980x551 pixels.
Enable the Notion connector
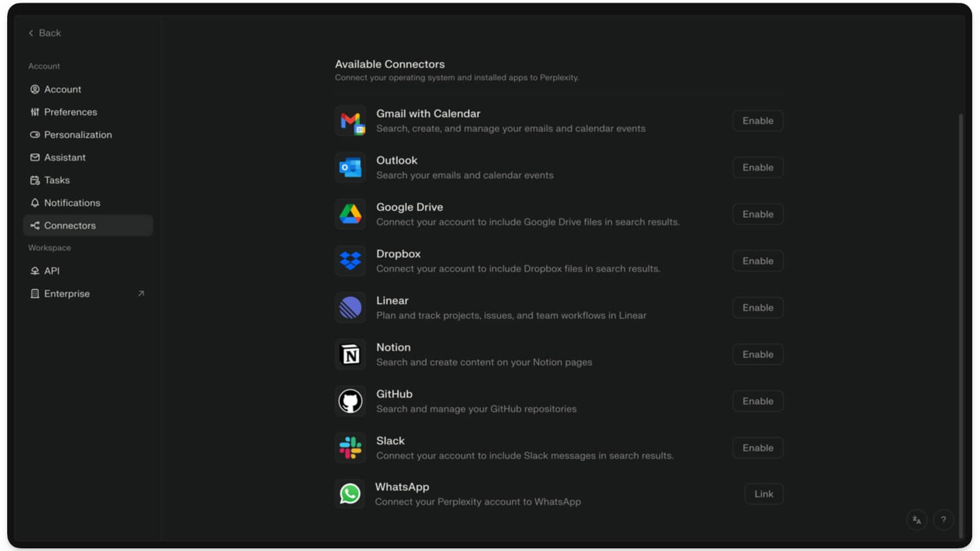pos(757,354)
